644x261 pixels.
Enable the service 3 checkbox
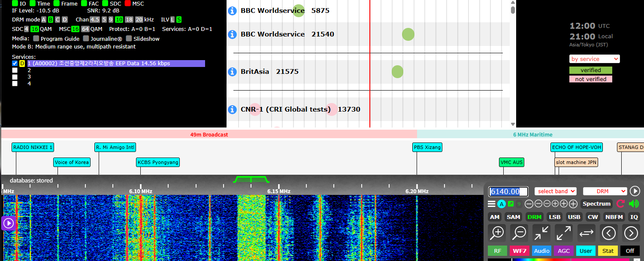click(x=15, y=77)
